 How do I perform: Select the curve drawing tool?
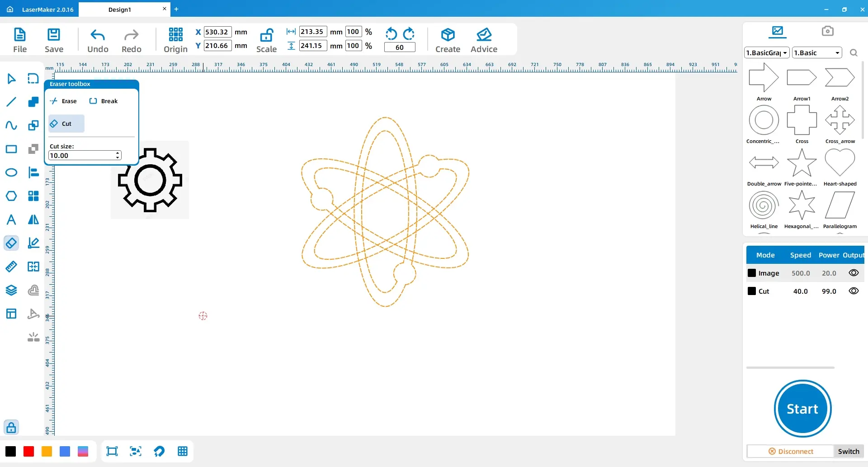coord(11,125)
